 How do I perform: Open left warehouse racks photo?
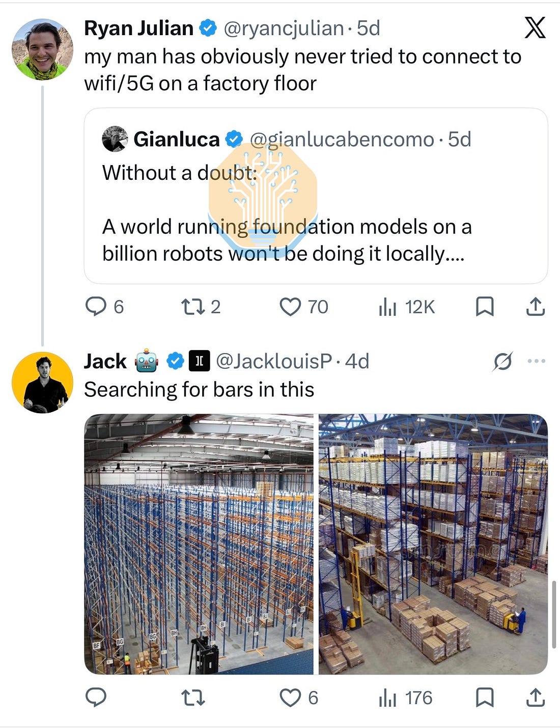[x=199, y=544]
